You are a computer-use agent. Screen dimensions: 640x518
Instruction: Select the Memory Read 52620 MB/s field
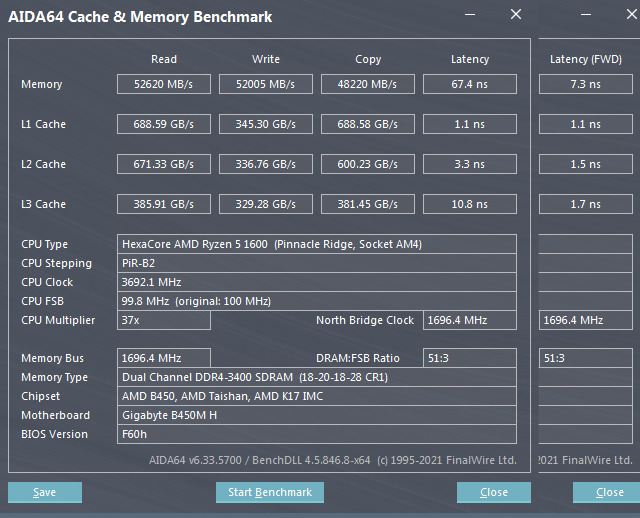pos(164,84)
